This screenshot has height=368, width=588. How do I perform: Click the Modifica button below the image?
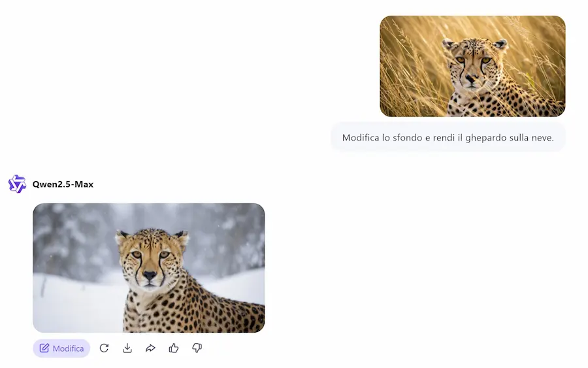click(61, 348)
